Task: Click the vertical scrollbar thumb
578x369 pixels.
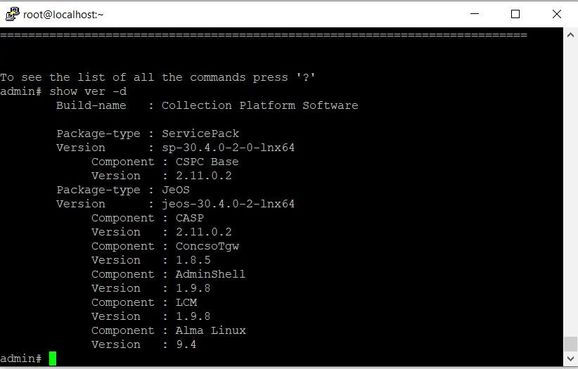Action: (570, 344)
